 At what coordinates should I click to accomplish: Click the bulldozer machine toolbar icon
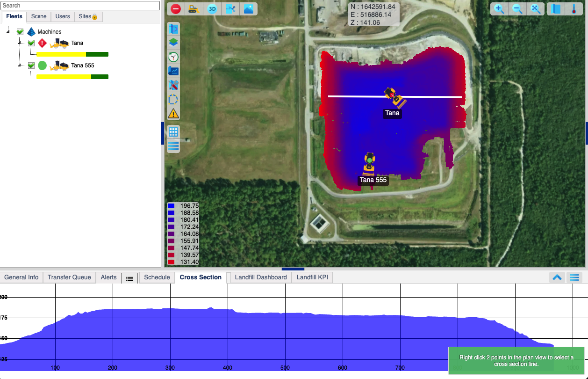coord(194,9)
